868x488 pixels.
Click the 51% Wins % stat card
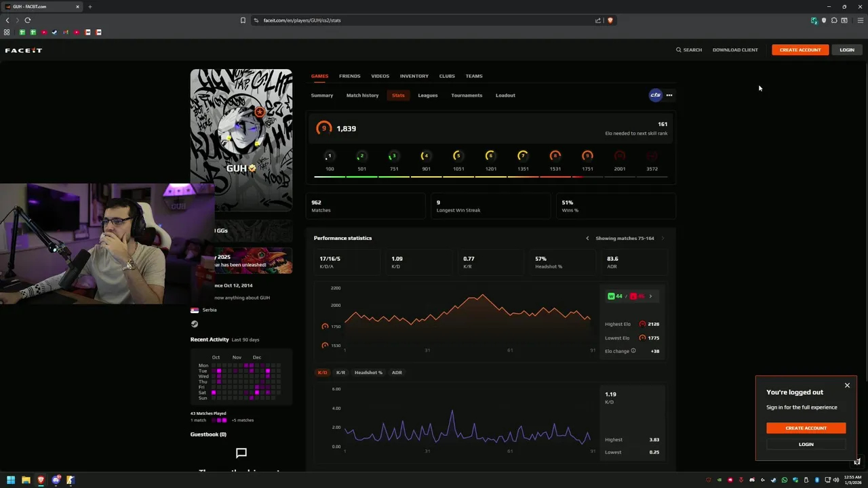614,206
